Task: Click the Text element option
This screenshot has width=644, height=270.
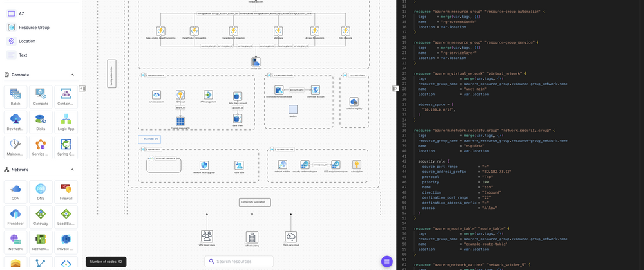Action: (x=23, y=55)
